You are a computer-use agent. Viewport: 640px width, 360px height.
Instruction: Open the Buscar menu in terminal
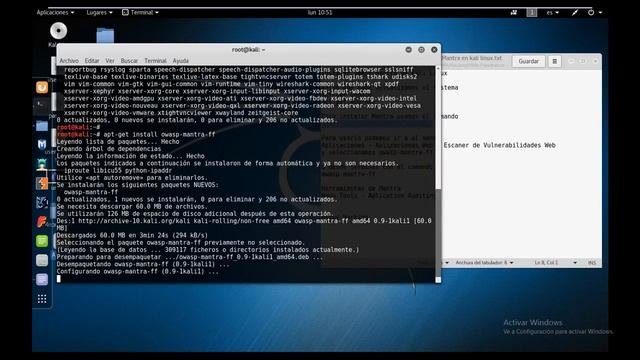(x=129, y=61)
